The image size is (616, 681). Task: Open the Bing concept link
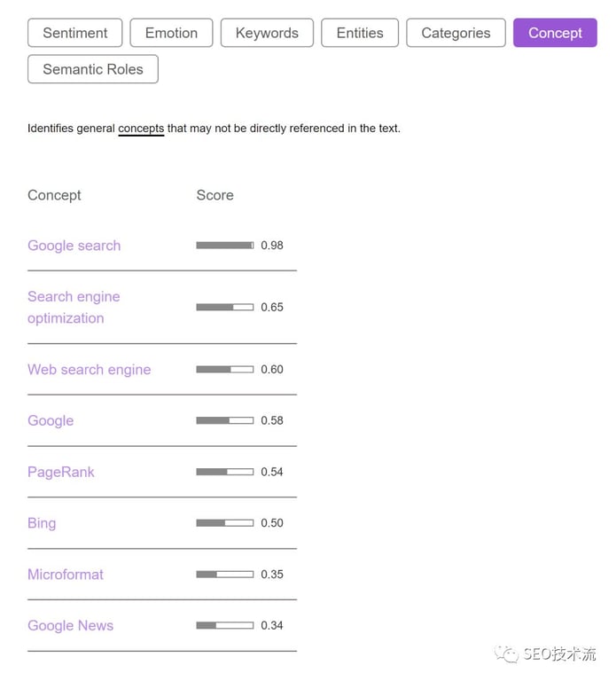[42, 523]
